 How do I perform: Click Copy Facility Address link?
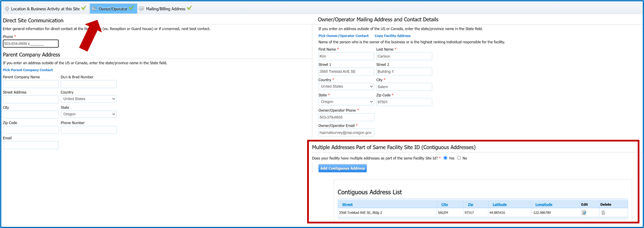(392, 36)
